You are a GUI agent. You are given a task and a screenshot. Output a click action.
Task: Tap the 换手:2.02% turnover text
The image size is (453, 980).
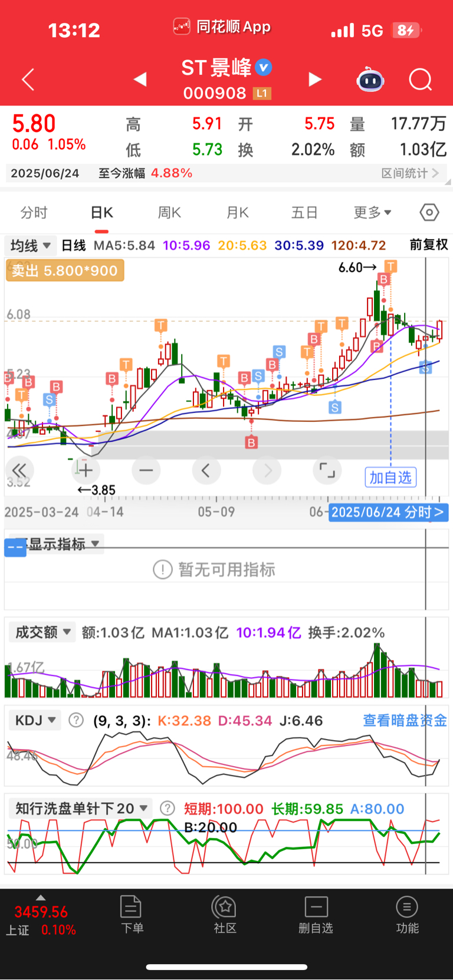point(347,632)
